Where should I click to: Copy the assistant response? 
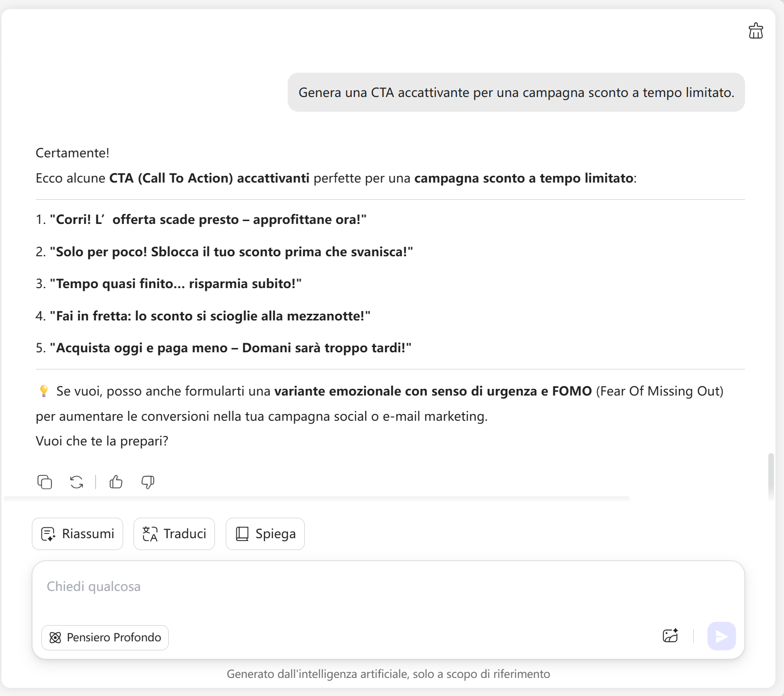point(45,482)
